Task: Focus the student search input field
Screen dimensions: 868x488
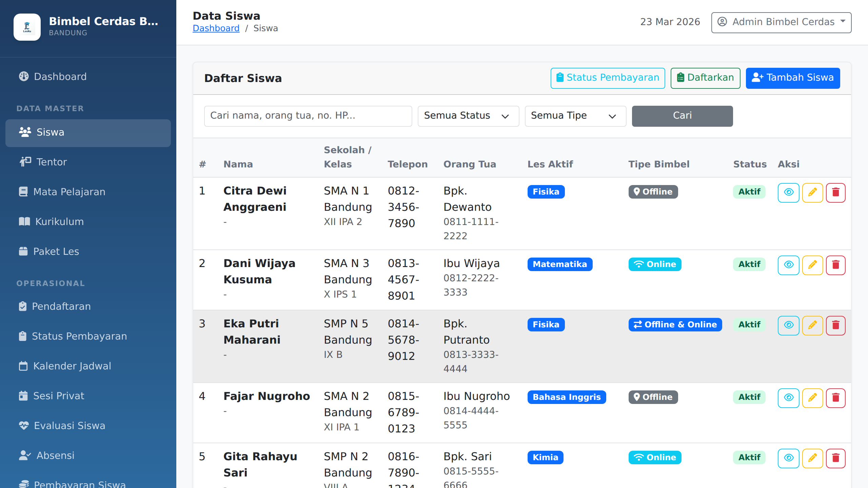Action: point(308,116)
